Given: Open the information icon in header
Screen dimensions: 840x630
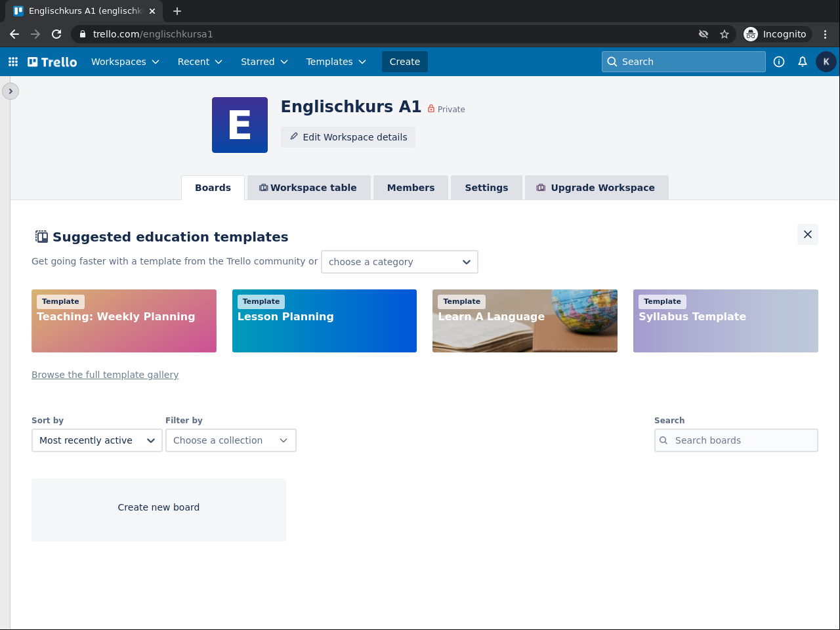Looking at the screenshot, I should click(779, 62).
